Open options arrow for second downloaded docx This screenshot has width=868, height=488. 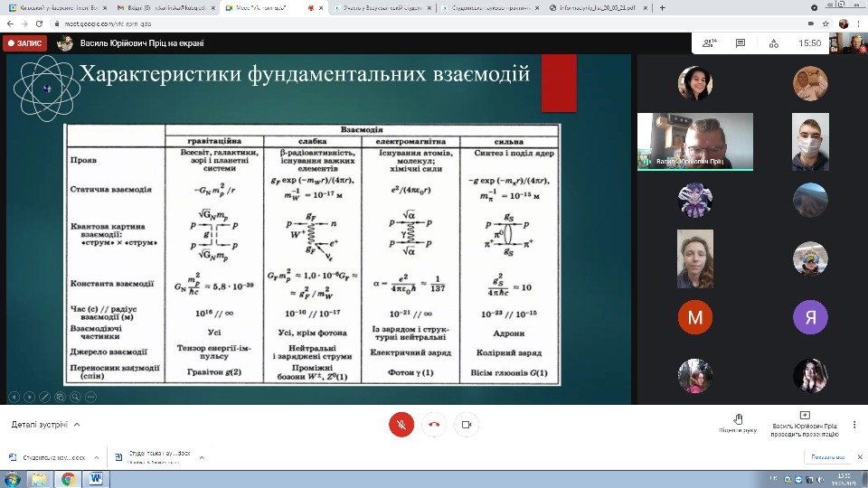tap(201, 457)
